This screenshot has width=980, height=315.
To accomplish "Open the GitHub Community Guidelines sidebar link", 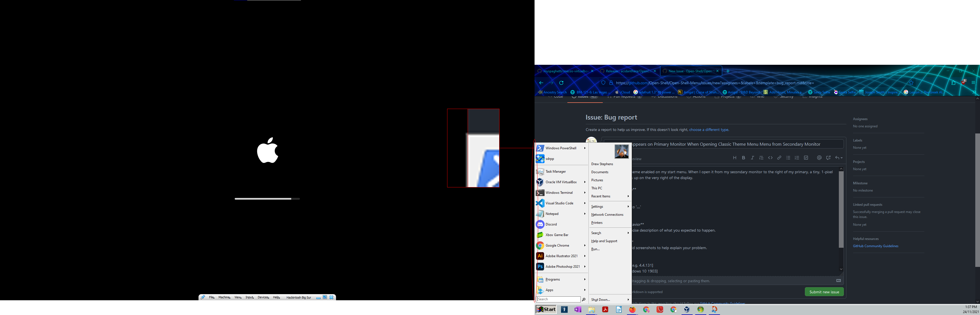I will [x=875, y=246].
